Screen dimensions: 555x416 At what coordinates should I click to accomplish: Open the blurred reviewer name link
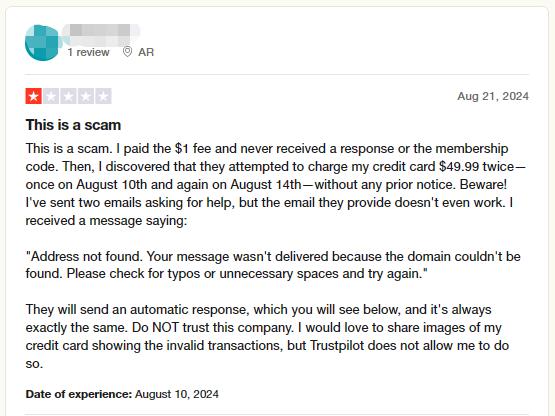click(x=101, y=32)
